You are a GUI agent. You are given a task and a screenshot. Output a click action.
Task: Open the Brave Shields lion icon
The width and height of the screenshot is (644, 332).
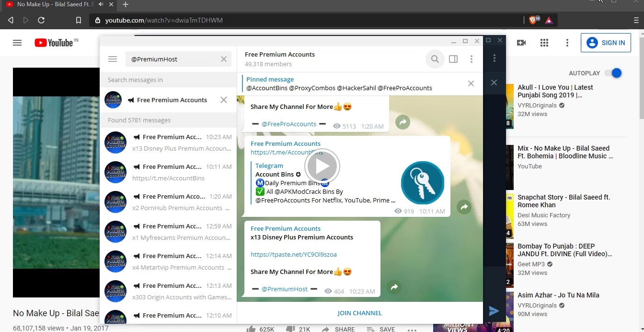(534, 20)
